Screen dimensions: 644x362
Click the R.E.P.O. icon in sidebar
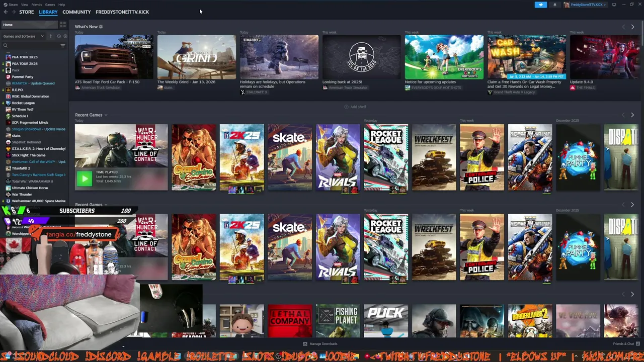(8, 90)
